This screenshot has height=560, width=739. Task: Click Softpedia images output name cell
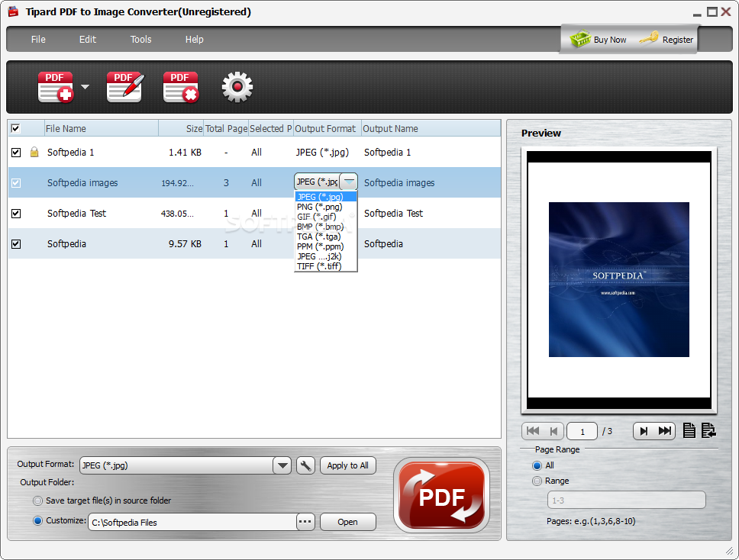(x=399, y=183)
